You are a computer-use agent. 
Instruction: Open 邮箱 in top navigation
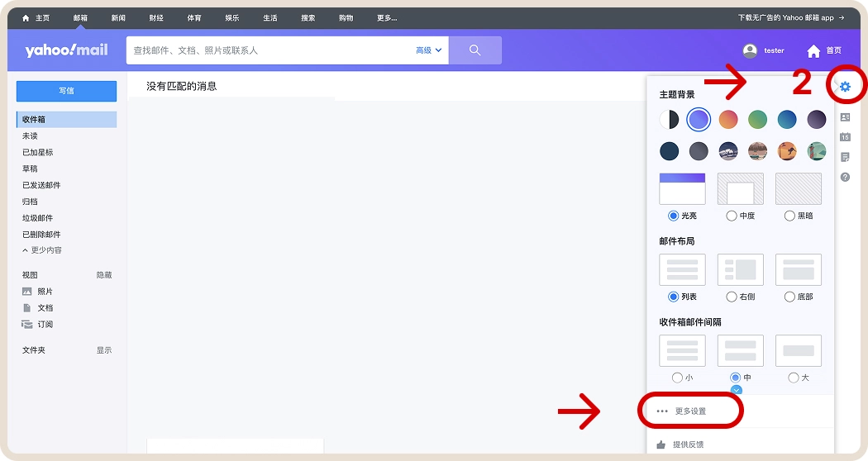(x=80, y=17)
